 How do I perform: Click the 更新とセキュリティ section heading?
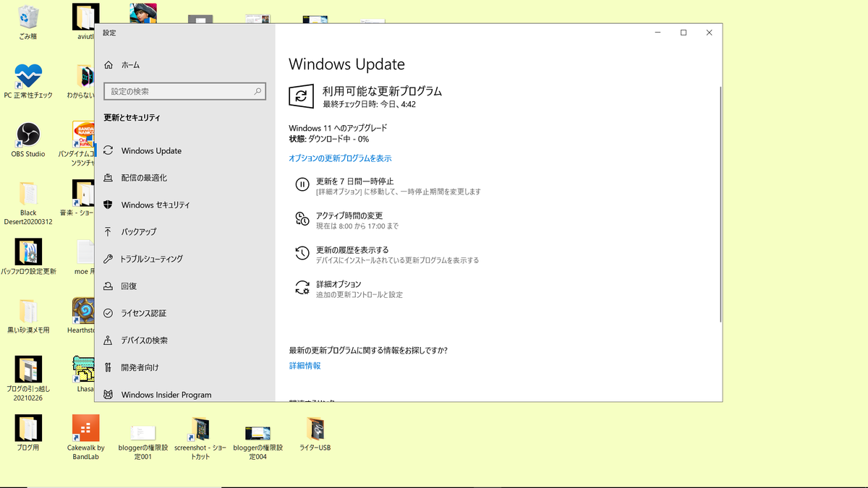[x=132, y=118]
